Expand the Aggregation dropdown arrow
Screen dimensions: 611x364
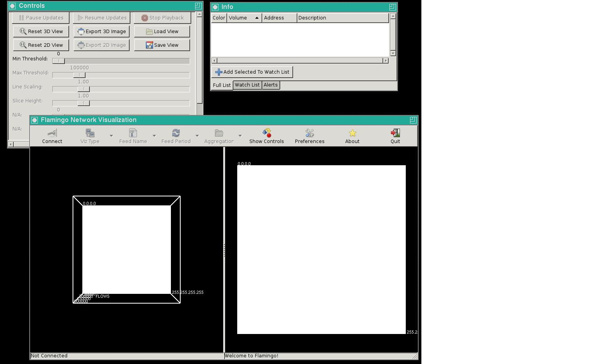tap(240, 136)
